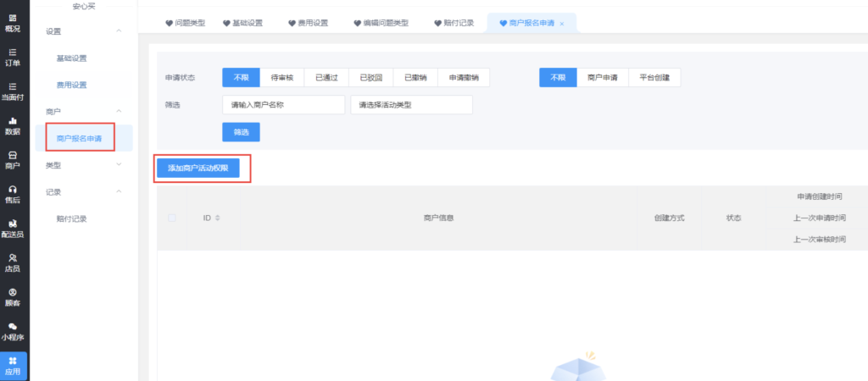
Task: Open the 售后 after-sales headset icon
Action: coord(13,194)
